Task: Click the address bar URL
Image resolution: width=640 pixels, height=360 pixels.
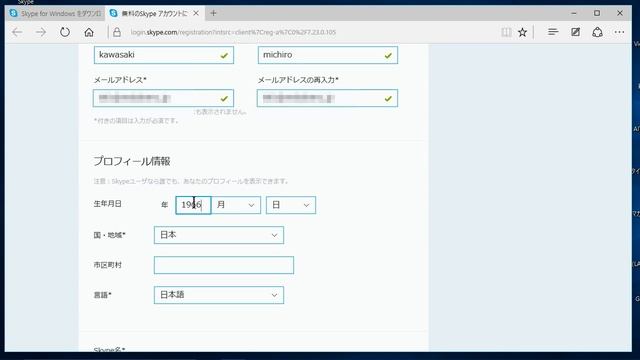Action: pos(233,32)
